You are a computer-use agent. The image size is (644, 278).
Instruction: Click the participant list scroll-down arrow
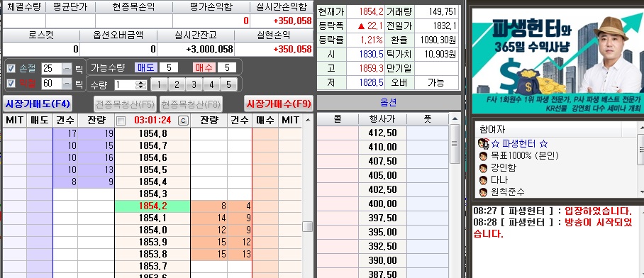(642, 192)
